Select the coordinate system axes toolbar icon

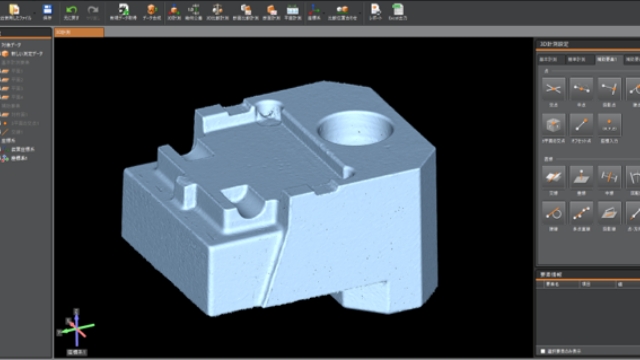tap(314, 9)
